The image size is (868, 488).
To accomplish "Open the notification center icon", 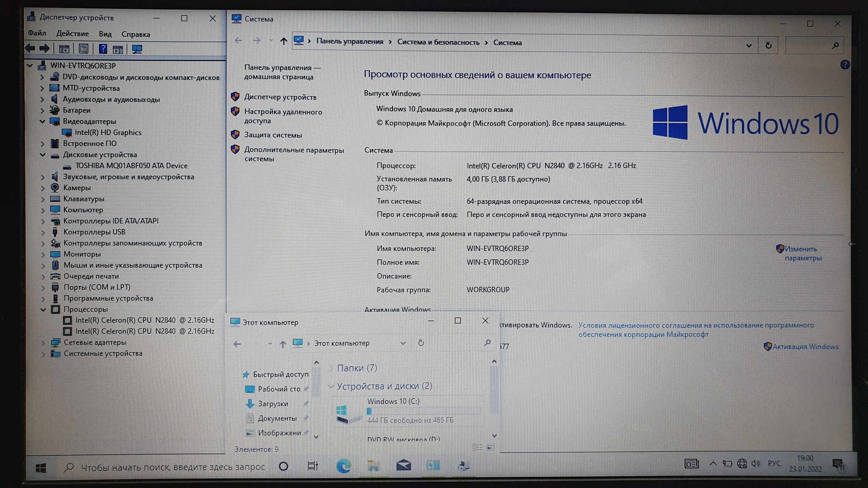I will pyautogui.click(x=838, y=465).
